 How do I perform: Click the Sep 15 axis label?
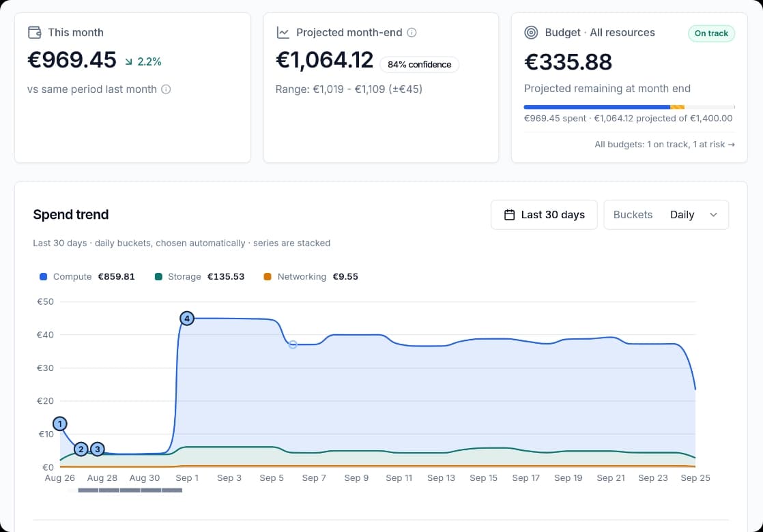point(484,478)
